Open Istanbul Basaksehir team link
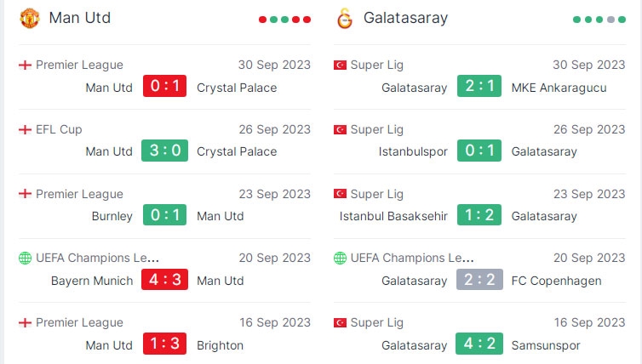 coord(393,216)
